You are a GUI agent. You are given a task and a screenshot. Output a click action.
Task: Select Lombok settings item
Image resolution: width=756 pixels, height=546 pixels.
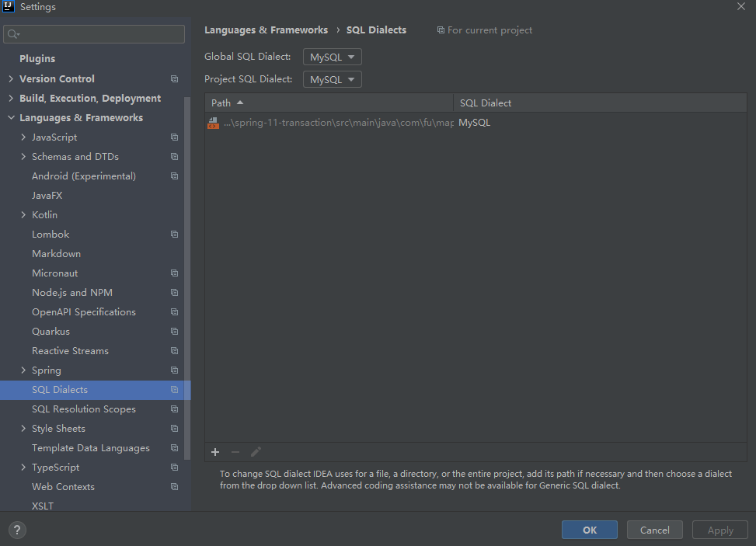tap(51, 235)
